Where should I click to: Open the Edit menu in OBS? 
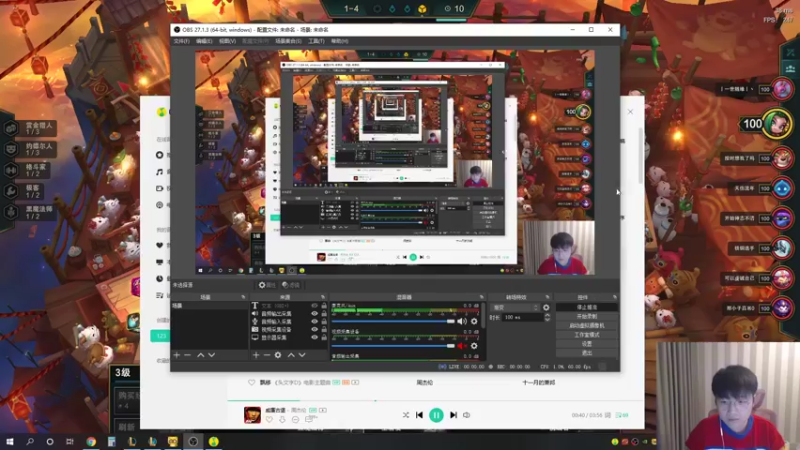[x=204, y=41]
